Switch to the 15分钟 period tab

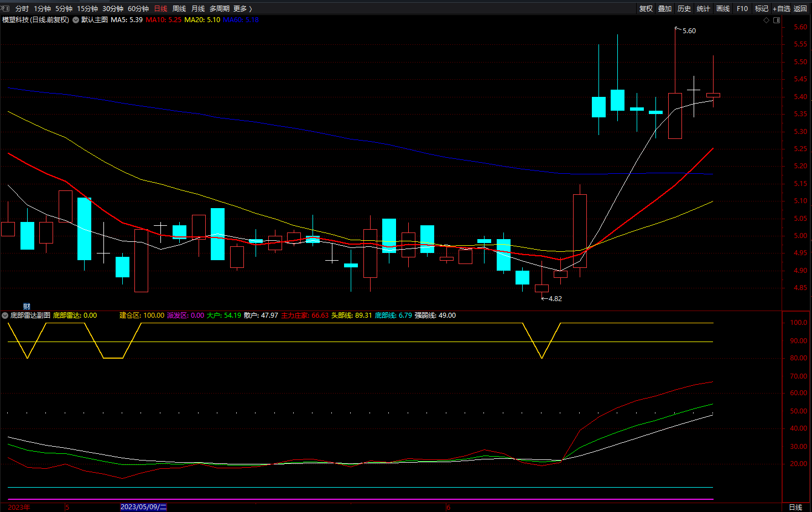coord(87,8)
